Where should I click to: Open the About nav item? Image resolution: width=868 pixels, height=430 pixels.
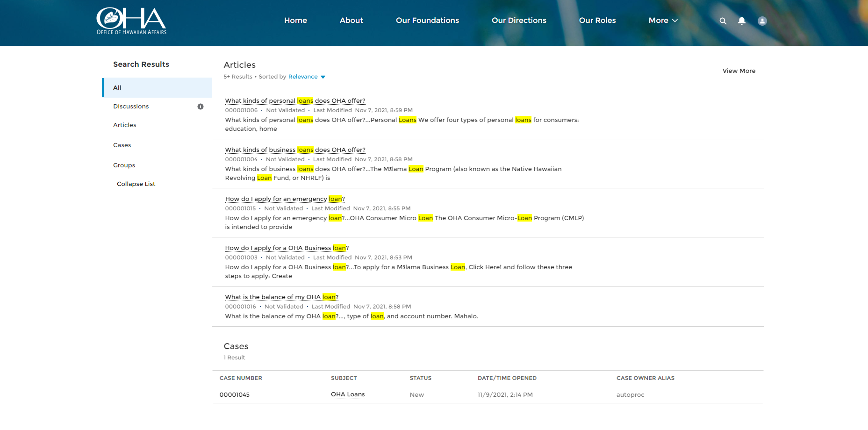tap(352, 21)
